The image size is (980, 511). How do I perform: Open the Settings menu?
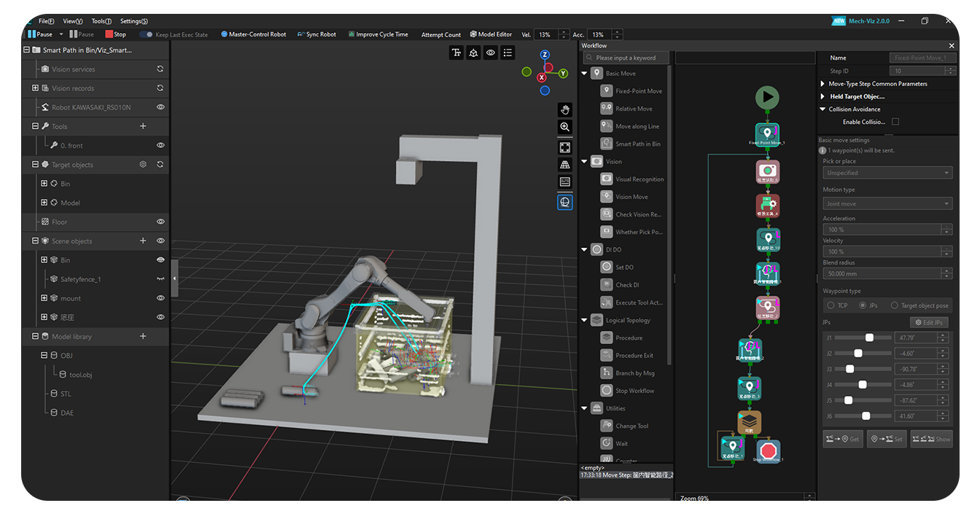click(133, 21)
